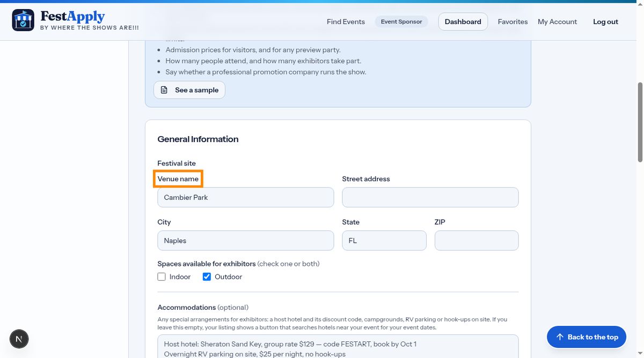
Task: Click the round N badge icon
Action: 19,339
